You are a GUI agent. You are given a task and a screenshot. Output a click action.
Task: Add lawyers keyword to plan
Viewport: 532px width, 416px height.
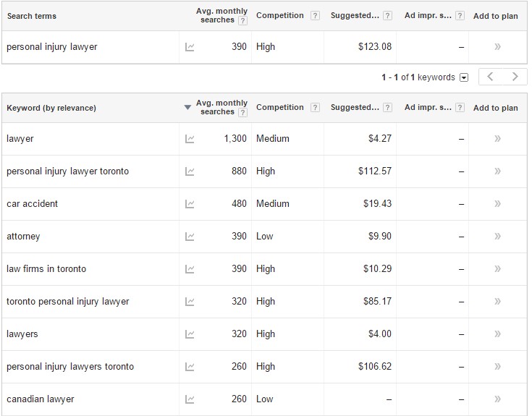[497, 334]
